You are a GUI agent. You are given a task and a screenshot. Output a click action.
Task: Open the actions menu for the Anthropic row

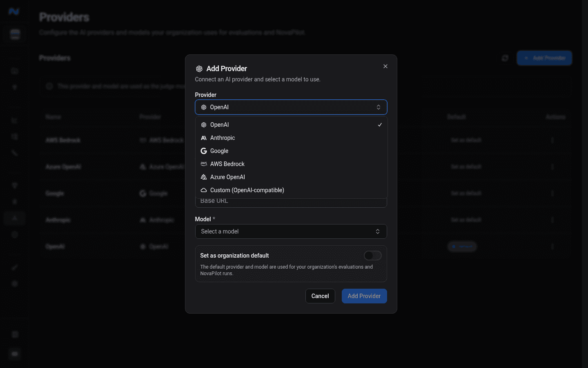click(552, 220)
